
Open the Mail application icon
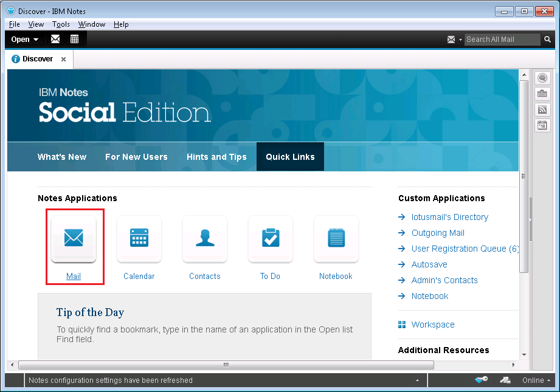(74, 238)
